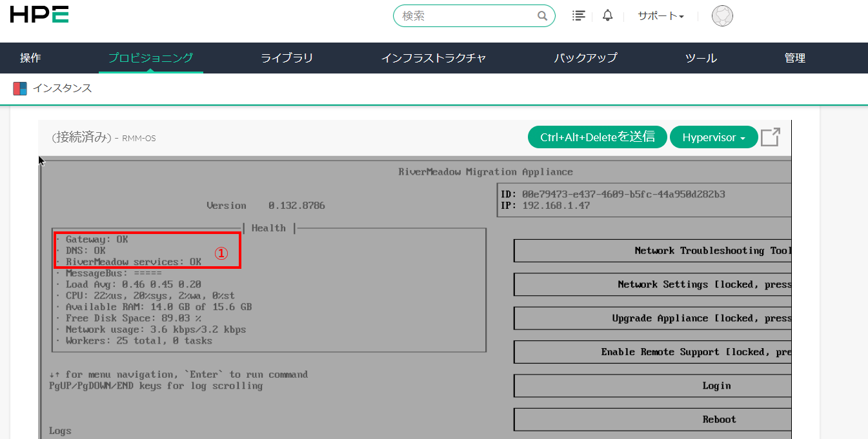Image resolution: width=868 pixels, height=439 pixels.
Task: Click the (接続済み) connection status
Action: click(80, 137)
